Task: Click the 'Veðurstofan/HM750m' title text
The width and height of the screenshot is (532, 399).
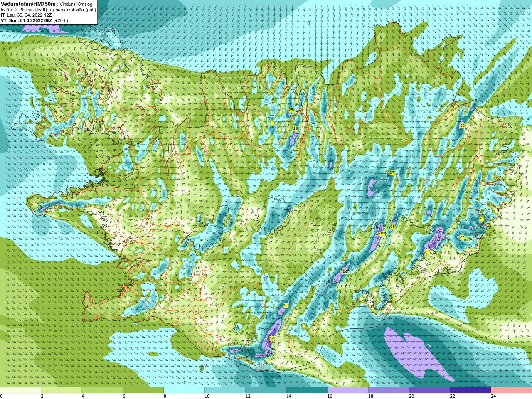Action: (28, 4)
